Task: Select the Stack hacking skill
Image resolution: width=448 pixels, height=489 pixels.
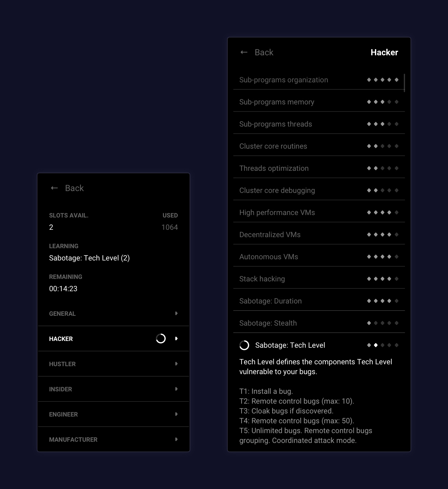Action: click(x=262, y=279)
